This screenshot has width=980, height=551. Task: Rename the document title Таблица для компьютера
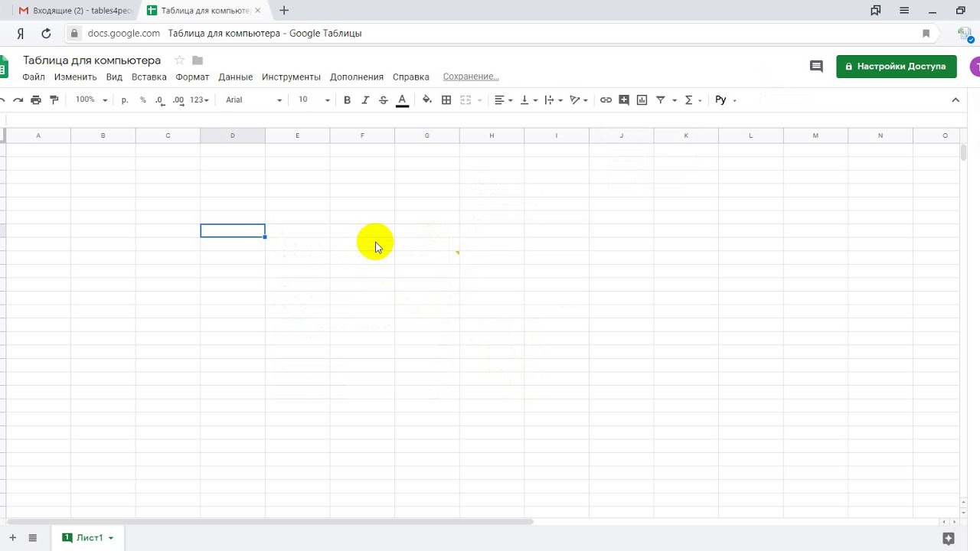[x=92, y=60]
